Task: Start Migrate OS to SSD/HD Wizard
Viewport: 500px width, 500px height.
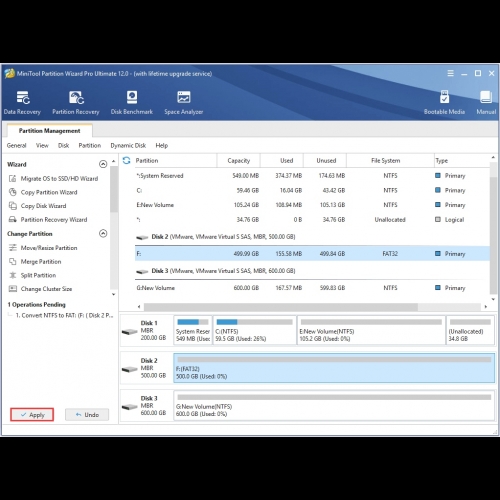Action: point(53,179)
